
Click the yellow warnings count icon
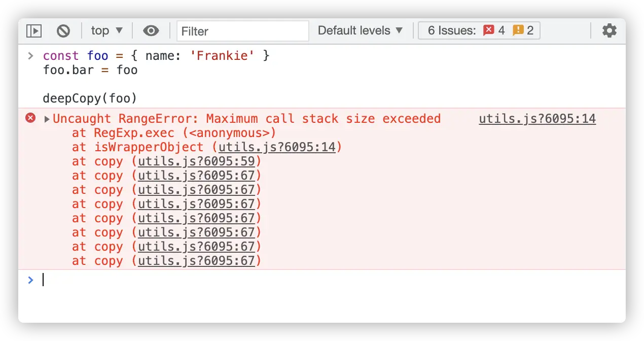(x=518, y=30)
